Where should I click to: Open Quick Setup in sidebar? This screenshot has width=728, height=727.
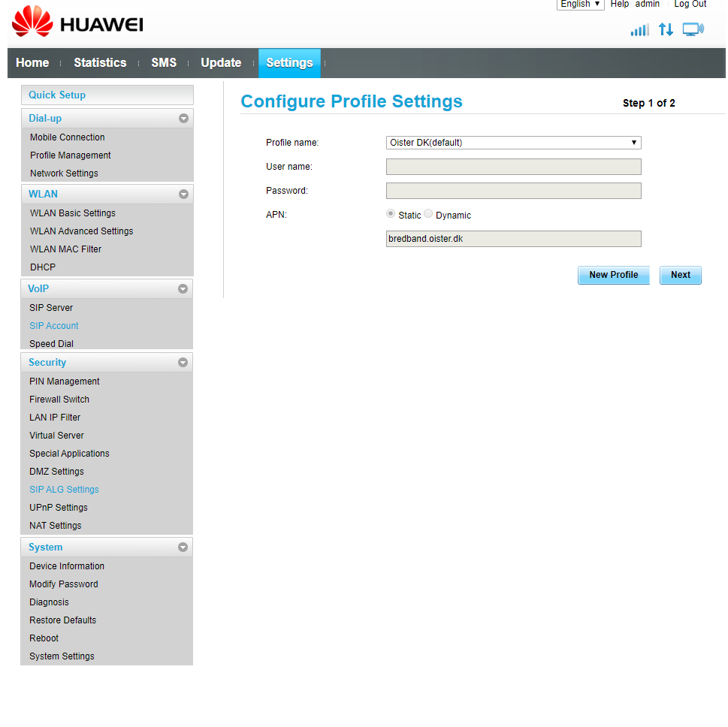[107, 95]
